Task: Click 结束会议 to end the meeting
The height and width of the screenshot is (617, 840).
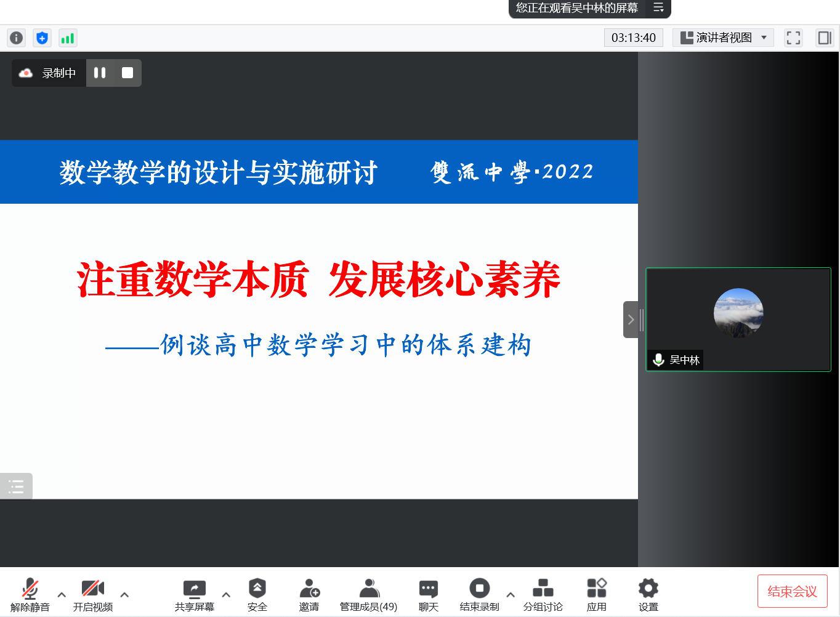Action: click(792, 591)
